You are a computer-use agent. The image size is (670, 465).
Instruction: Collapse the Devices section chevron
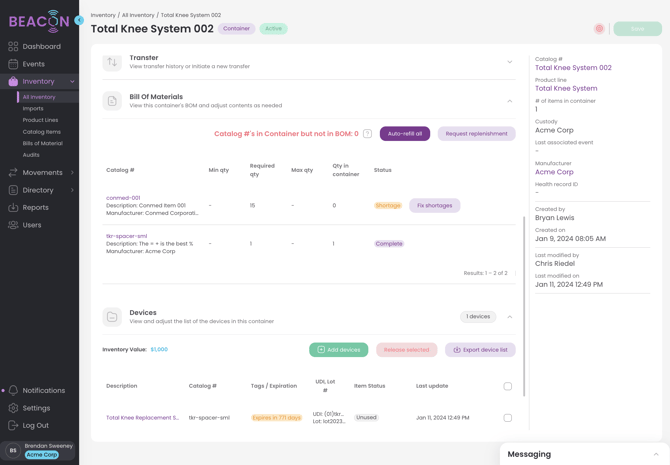tap(510, 317)
